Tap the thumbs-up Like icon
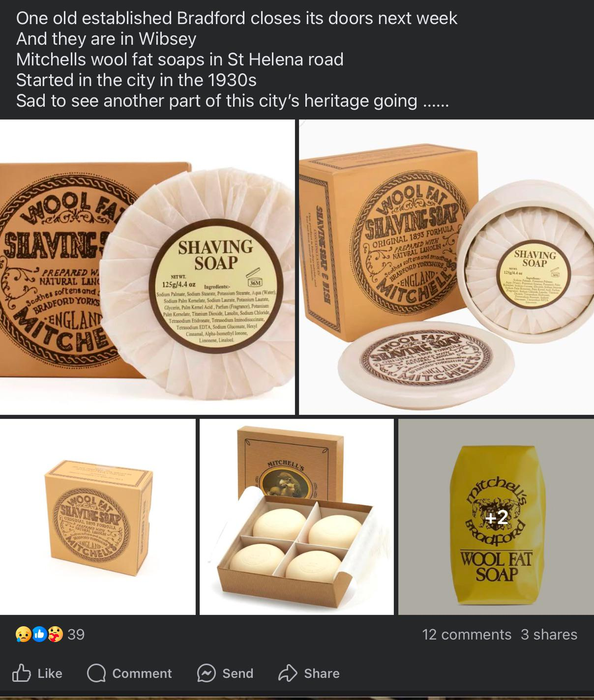The height and width of the screenshot is (700, 594). 21,673
